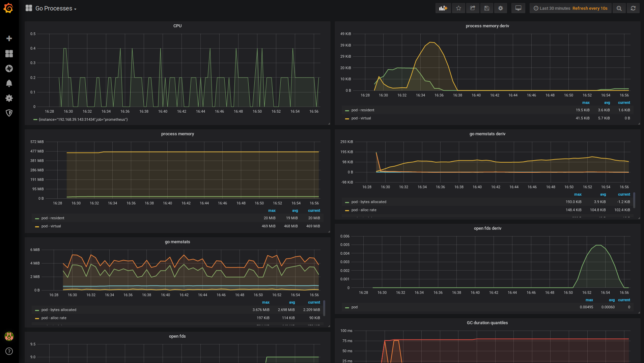The width and height of the screenshot is (644, 363).
Task: Sort go memstats legend by max
Action: 266,302
